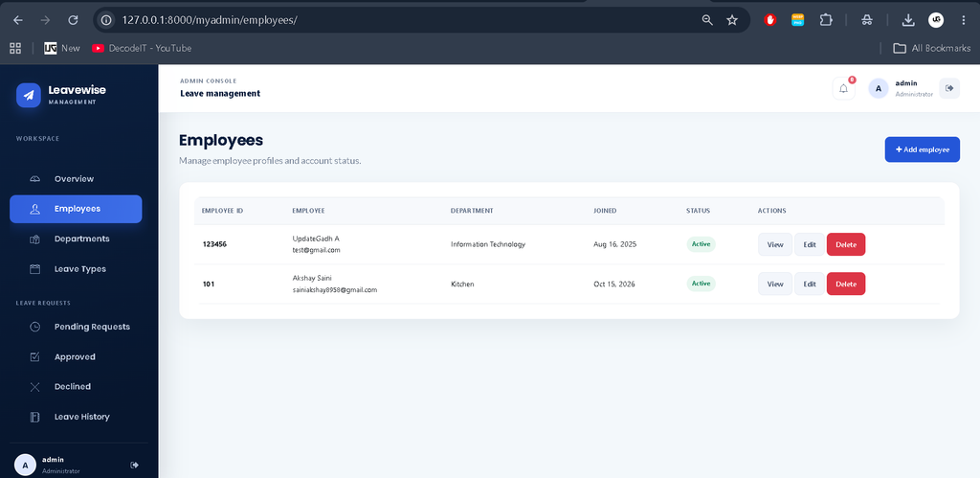Delete employee Akshay Saini
The width and height of the screenshot is (980, 478).
tap(846, 285)
